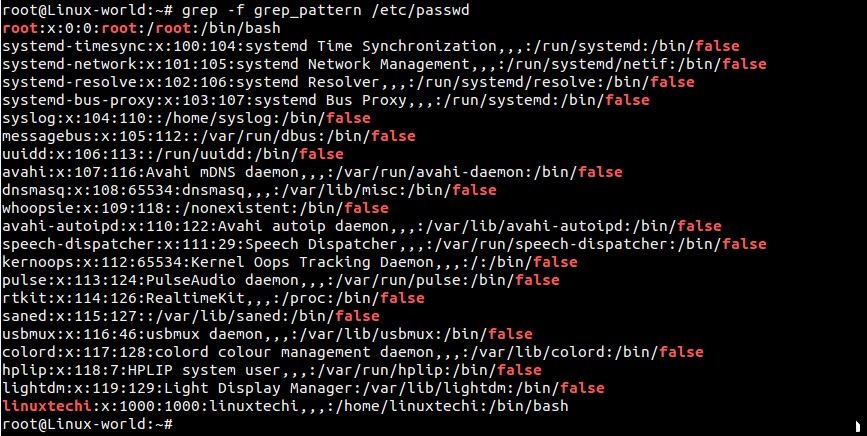Click the highlighted linuxtechi username in red

[x=47, y=407]
